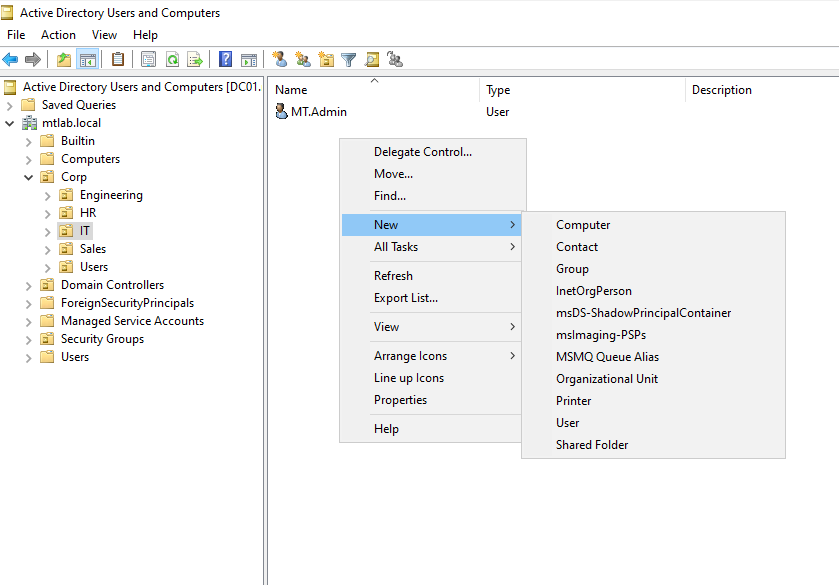Click the Domain Controllers OU icon
This screenshot has width=839, height=585.
click(47, 285)
